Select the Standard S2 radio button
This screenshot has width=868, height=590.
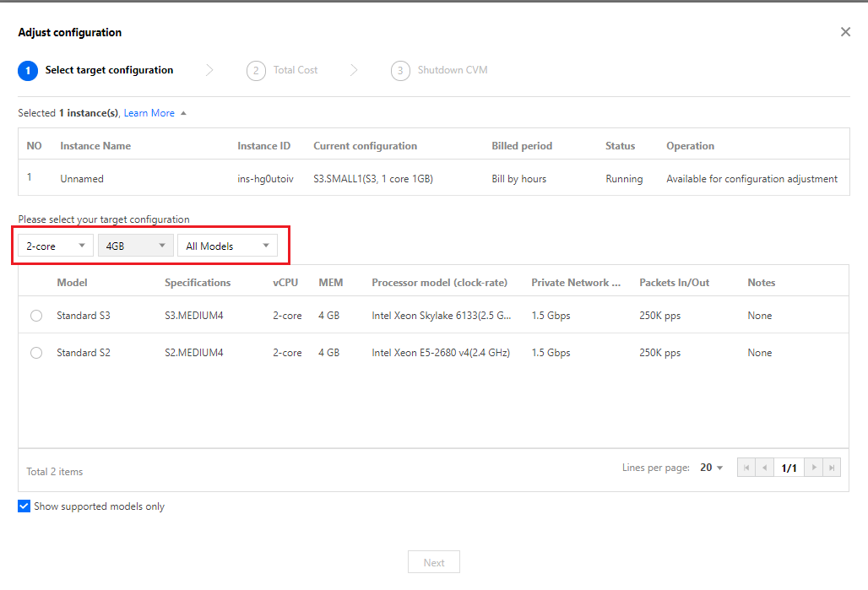(36, 353)
